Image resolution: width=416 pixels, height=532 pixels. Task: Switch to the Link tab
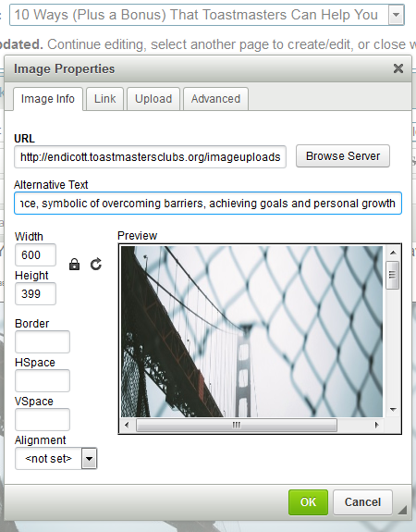[x=104, y=99]
